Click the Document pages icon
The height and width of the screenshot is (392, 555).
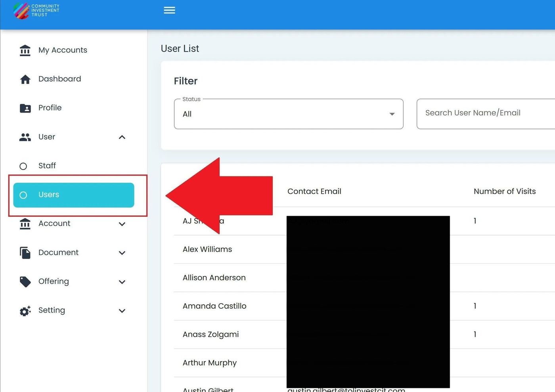(x=25, y=253)
